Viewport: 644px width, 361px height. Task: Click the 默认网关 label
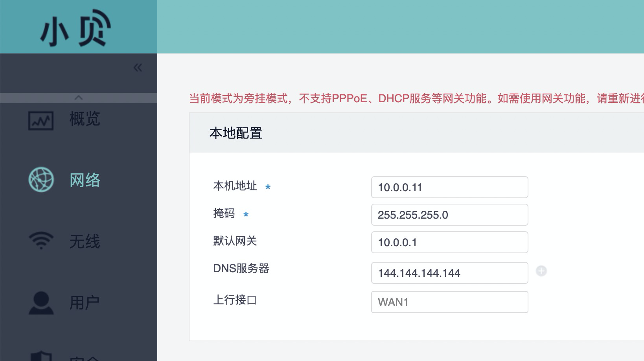tap(235, 241)
